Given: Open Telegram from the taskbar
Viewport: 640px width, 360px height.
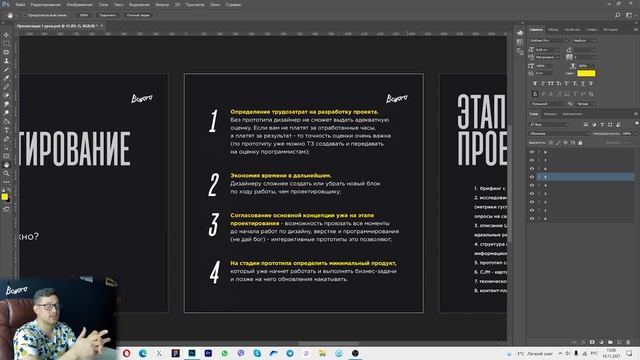Looking at the screenshot, I should (290, 353).
